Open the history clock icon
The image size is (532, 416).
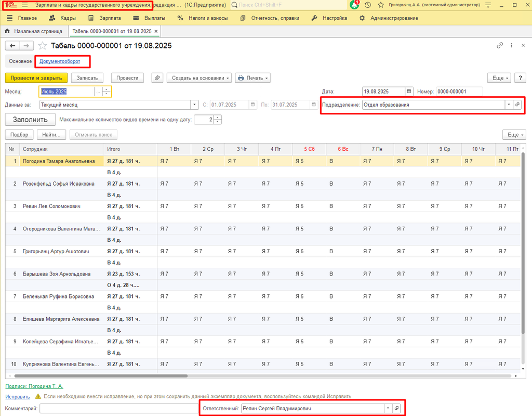tap(368, 5)
